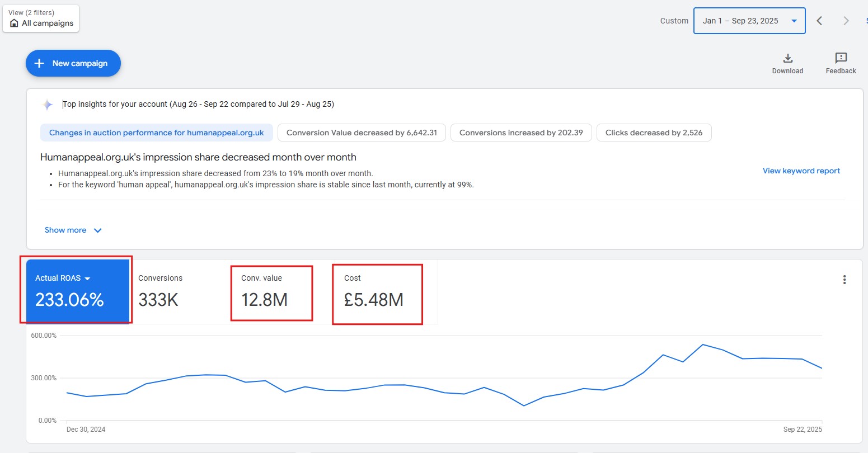Select 'Conversions increased by 202.39' chip
The image size is (868, 453).
coord(521,133)
